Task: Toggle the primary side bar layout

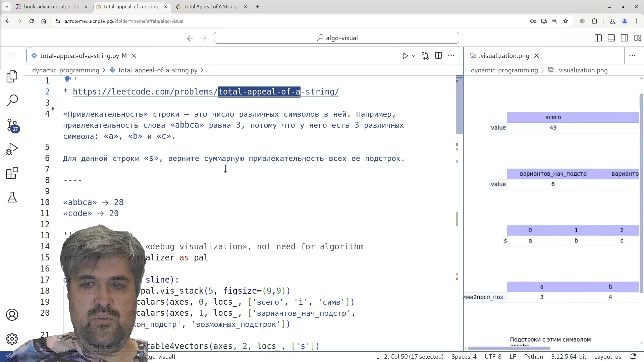Action: coord(598,38)
